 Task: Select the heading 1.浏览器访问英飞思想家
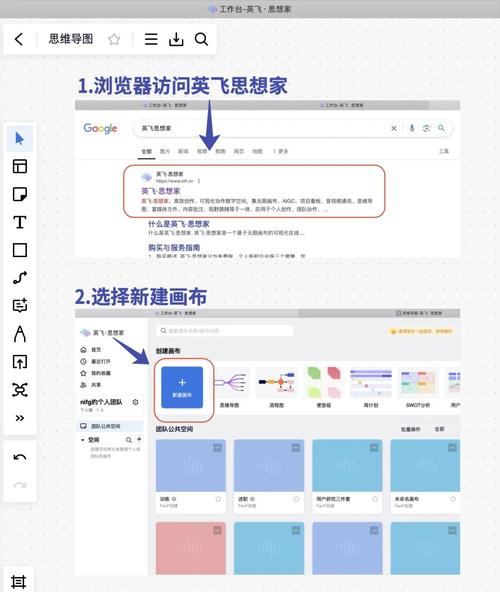183,86
